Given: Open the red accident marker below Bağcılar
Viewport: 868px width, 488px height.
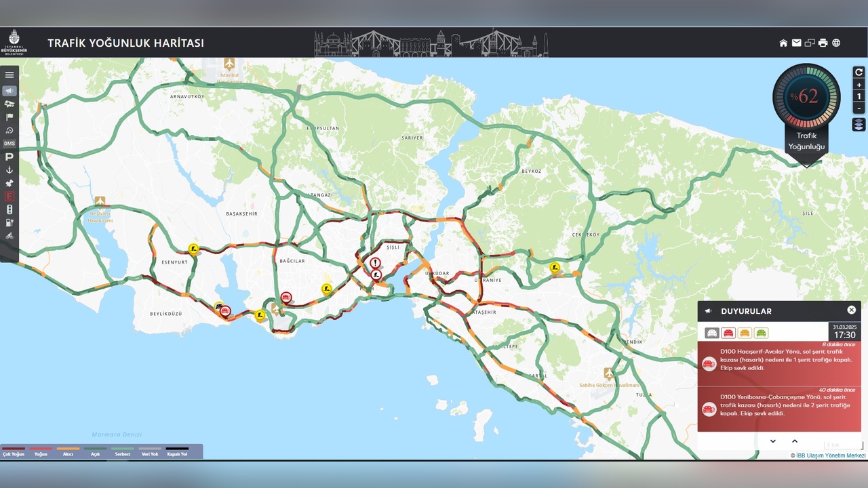Looking at the screenshot, I should pyautogui.click(x=286, y=297).
